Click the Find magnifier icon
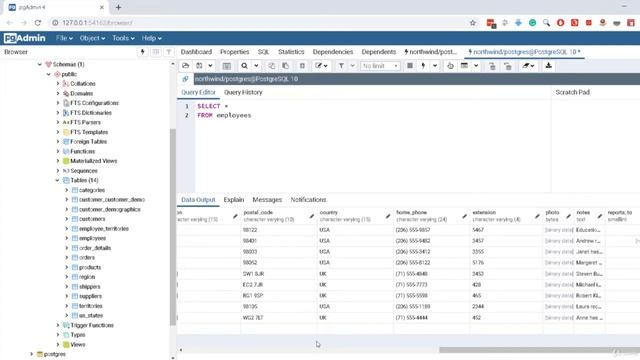 coord(244,66)
